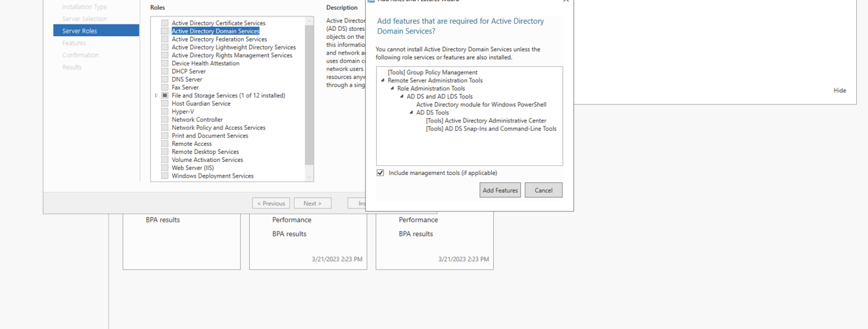This screenshot has width=868, height=329.
Task: Select Server Selection wizard step
Action: click(85, 18)
